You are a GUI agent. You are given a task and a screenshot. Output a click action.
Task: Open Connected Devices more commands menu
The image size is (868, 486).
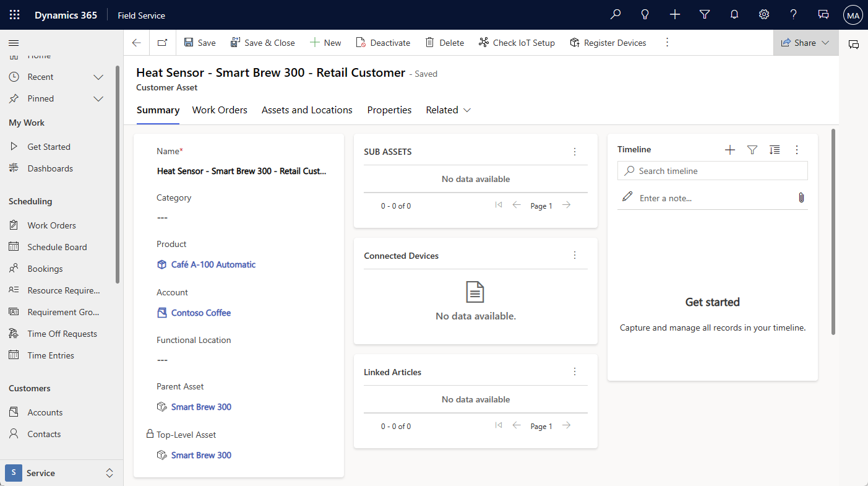[x=575, y=256]
